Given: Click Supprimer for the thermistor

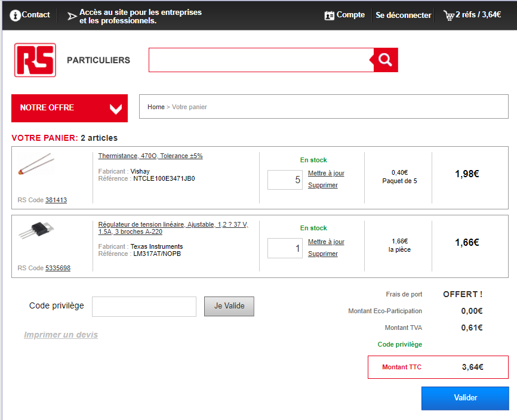Looking at the screenshot, I should pyautogui.click(x=323, y=185).
